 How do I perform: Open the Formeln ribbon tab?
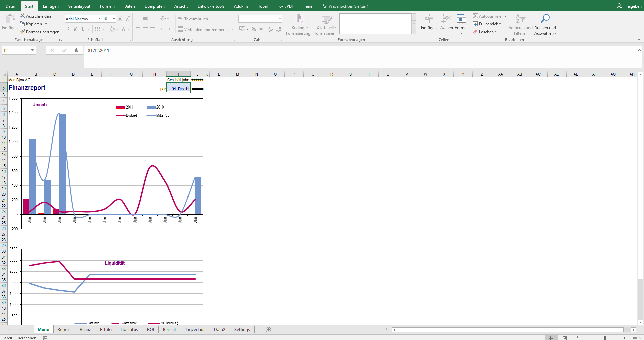[107, 6]
